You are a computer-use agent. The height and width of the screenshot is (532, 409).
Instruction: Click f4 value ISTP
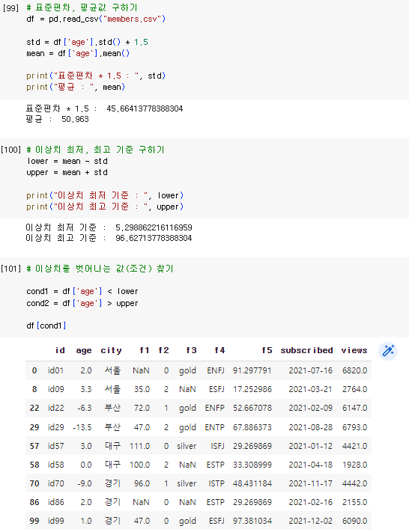(x=216, y=483)
